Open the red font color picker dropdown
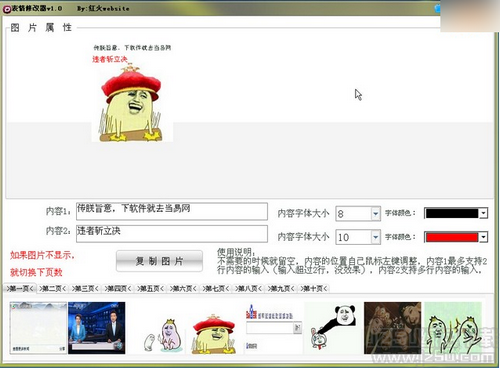 tap(483, 237)
